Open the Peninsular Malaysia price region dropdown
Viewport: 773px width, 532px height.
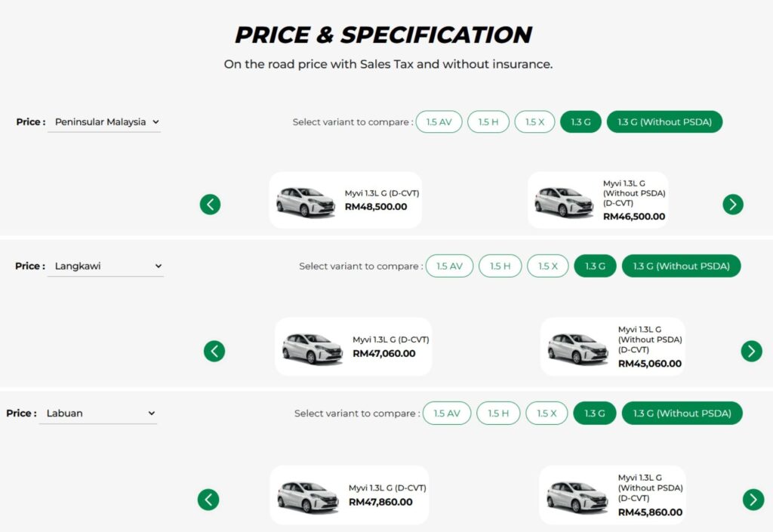pyautogui.click(x=104, y=121)
